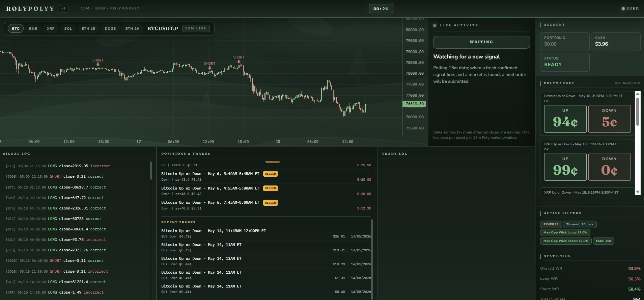Click the Overall WR 53.8% statistic

tap(590, 269)
